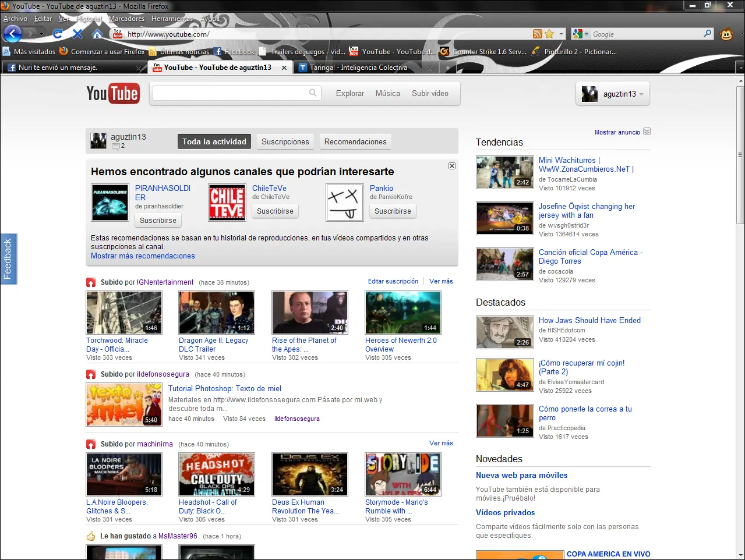Bookmark page with the star icon
The height and width of the screenshot is (560, 745).
(549, 34)
